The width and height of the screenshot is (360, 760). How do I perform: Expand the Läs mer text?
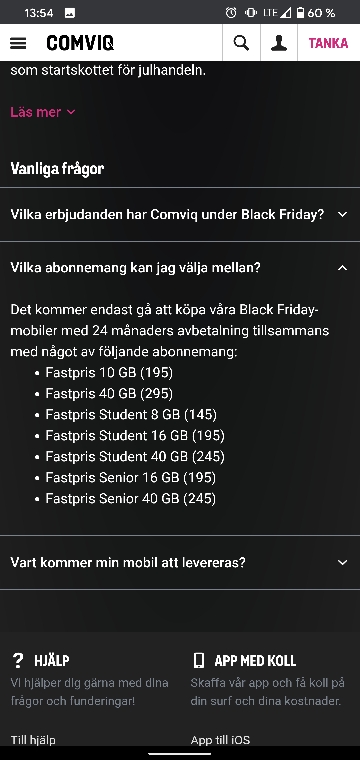[43, 112]
